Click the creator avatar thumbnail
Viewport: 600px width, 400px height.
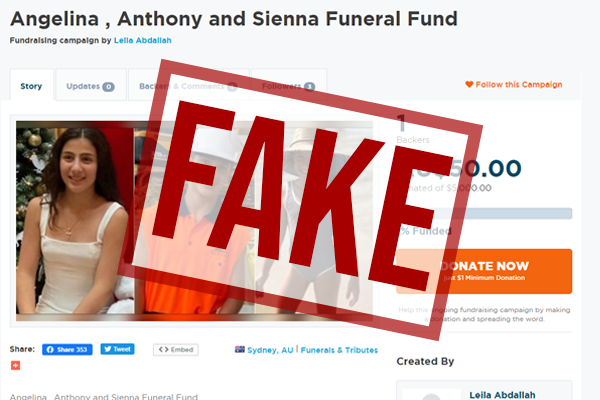432,395
